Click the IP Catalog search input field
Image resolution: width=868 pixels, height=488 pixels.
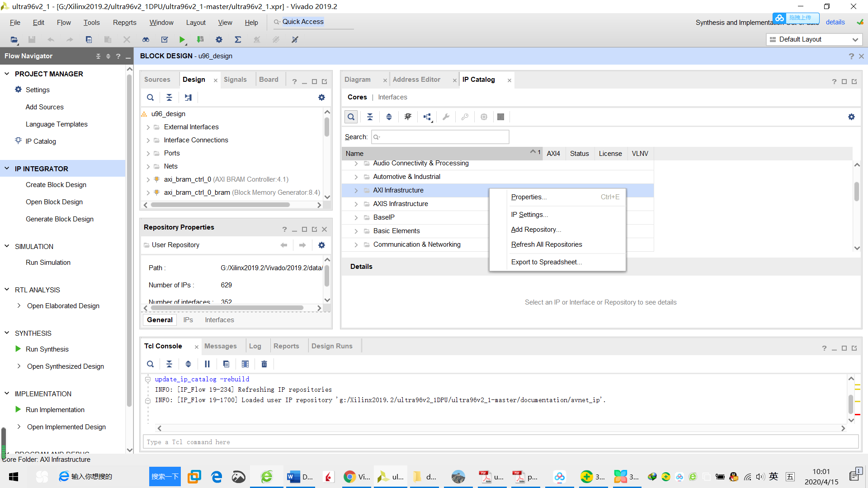[x=440, y=137]
